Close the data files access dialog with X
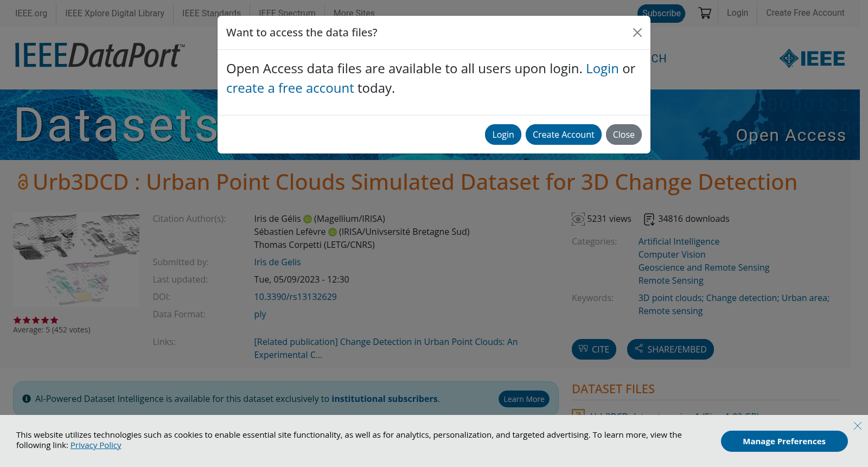 coord(637,33)
